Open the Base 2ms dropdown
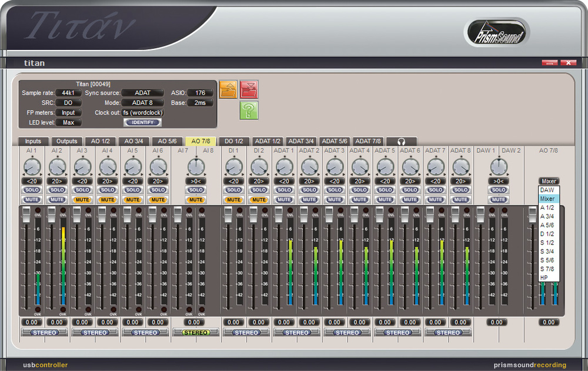 (201, 102)
